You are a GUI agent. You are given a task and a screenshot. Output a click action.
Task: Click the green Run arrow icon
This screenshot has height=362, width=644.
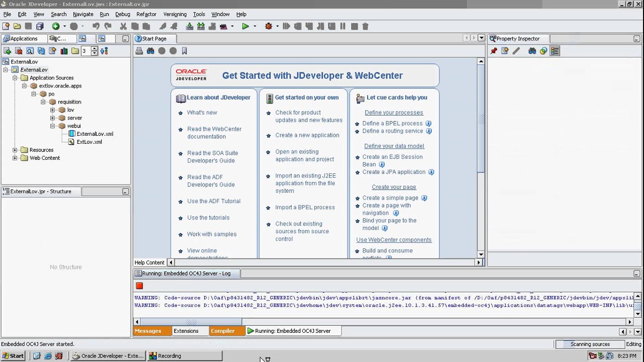pyautogui.click(x=246, y=26)
